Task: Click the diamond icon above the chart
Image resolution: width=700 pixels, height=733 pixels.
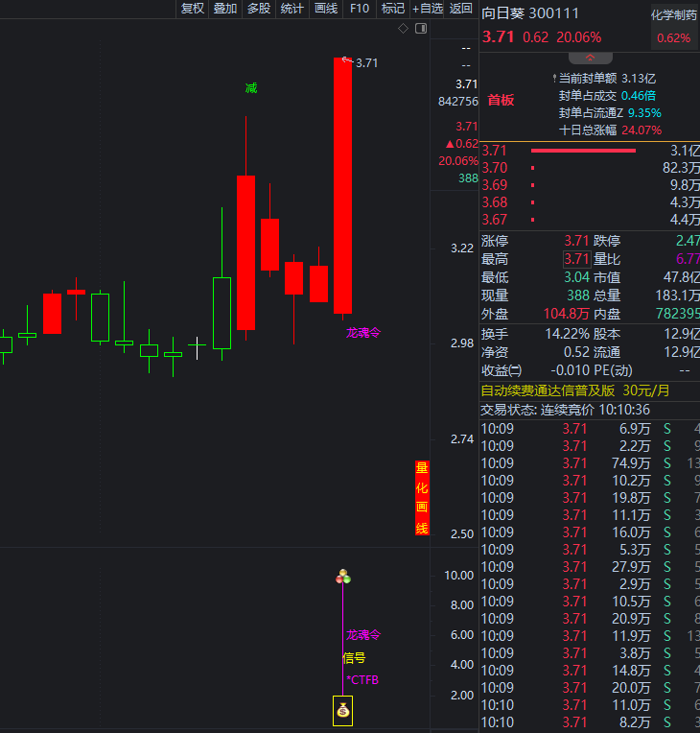Action: point(403,29)
